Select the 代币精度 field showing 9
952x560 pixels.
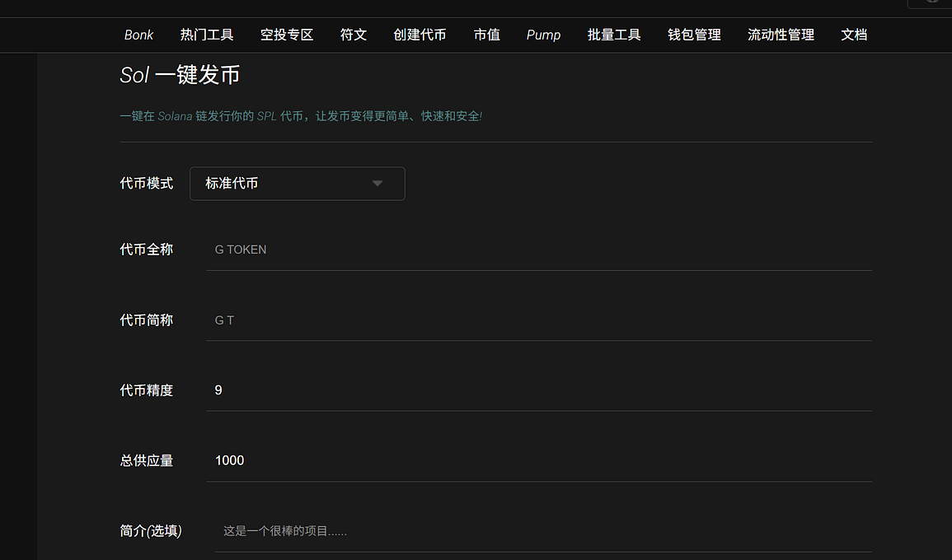pyautogui.click(x=538, y=390)
